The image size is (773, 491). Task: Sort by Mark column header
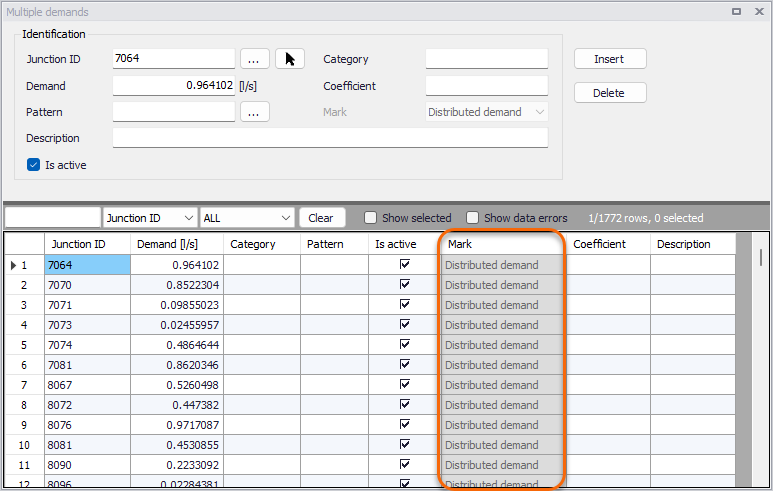click(x=502, y=244)
